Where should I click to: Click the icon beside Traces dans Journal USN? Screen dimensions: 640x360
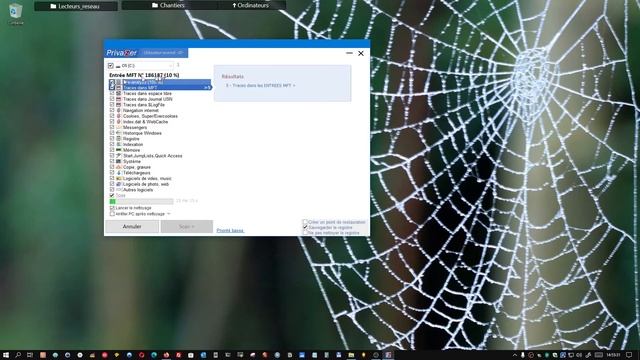pos(119,99)
